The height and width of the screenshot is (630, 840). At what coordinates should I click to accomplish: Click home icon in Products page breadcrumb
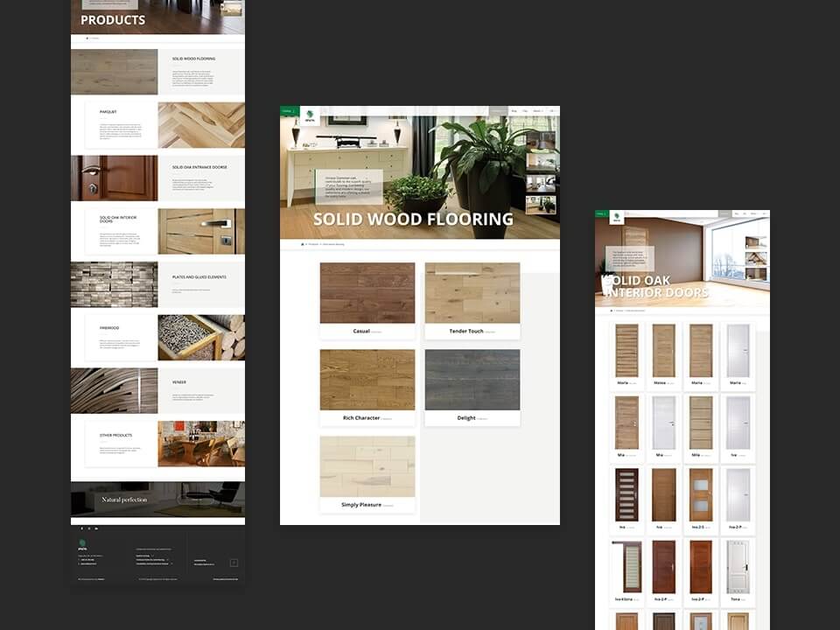point(87,38)
